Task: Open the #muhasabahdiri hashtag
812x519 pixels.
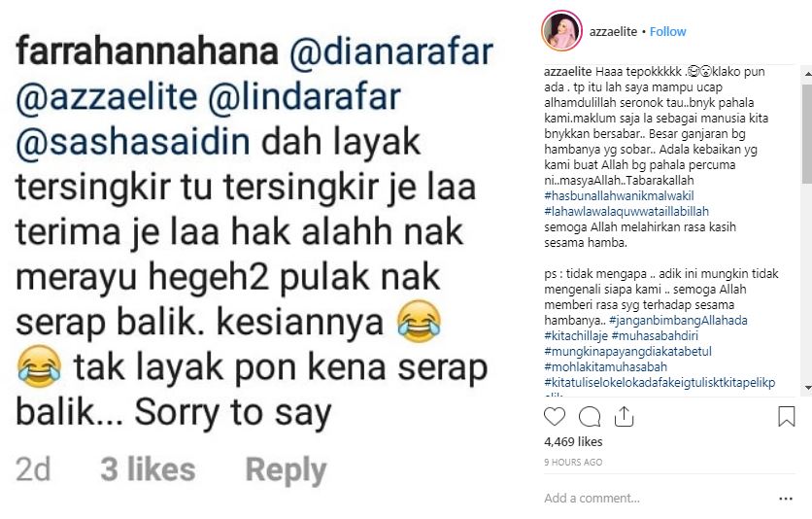Action: point(655,335)
